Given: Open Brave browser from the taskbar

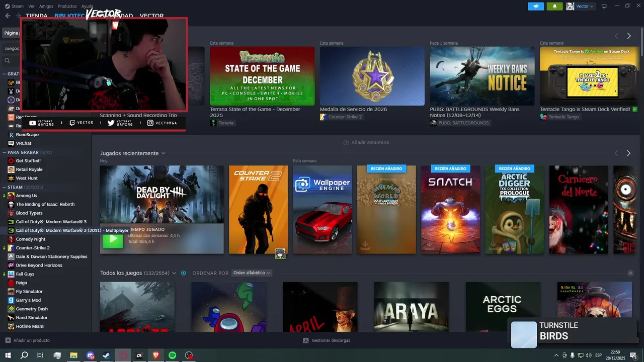Looking at the screenshot, I should point(156,355).
